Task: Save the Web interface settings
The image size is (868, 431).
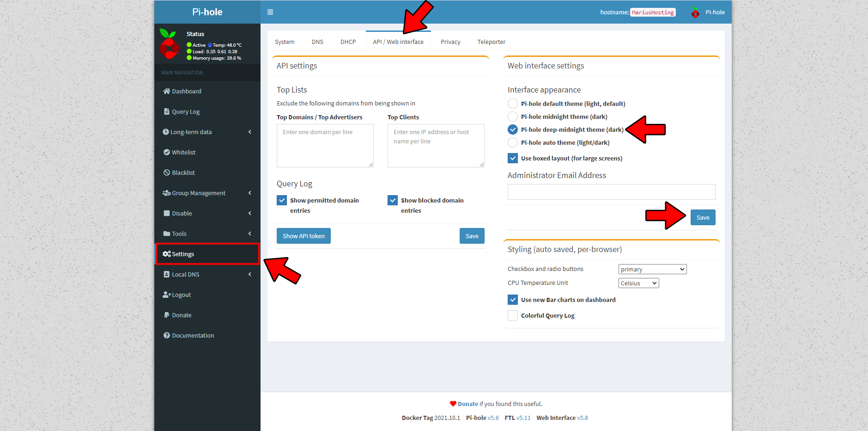Action: click(x=703, y=217)
